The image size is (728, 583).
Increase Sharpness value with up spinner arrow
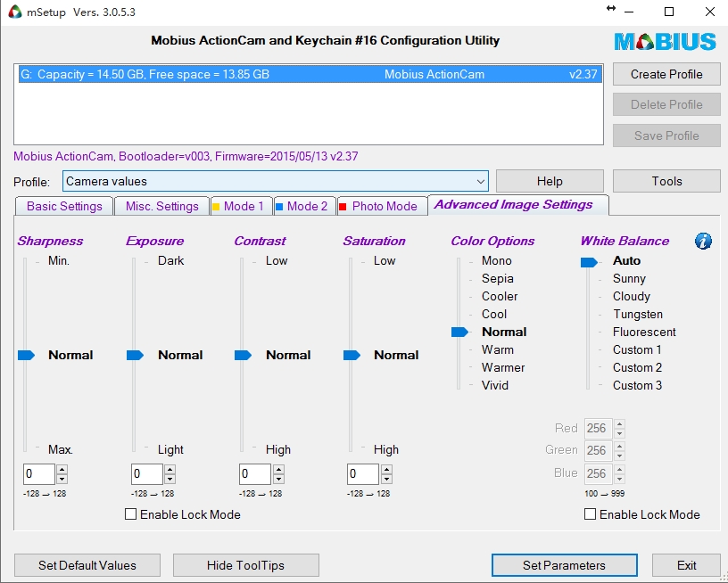62,469
